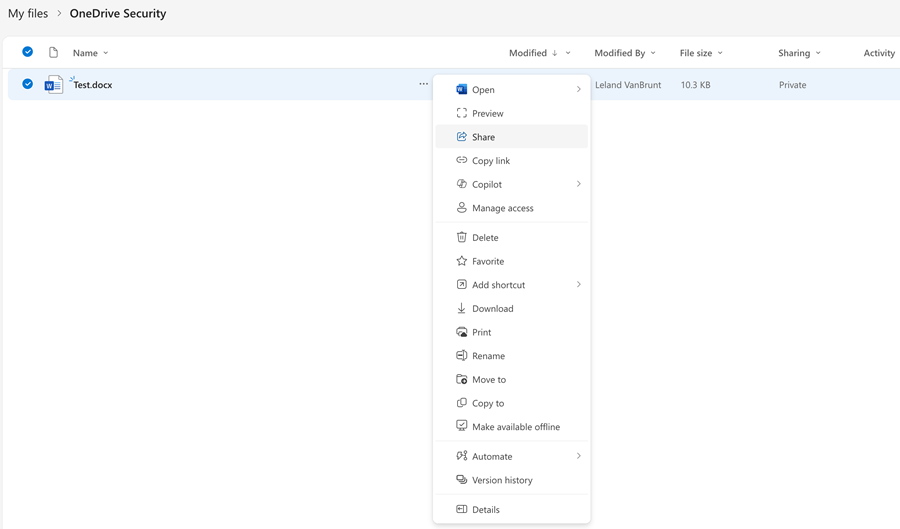Click Private sharing status for Test.docx
Screen dimensions: 900x529
click(792, 84)
